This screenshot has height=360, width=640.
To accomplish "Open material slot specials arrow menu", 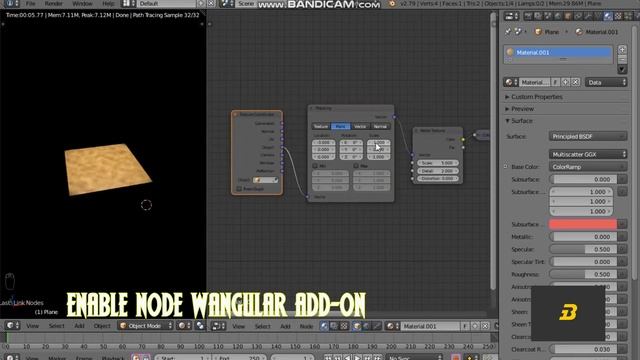I will click(x=622, y=69).
